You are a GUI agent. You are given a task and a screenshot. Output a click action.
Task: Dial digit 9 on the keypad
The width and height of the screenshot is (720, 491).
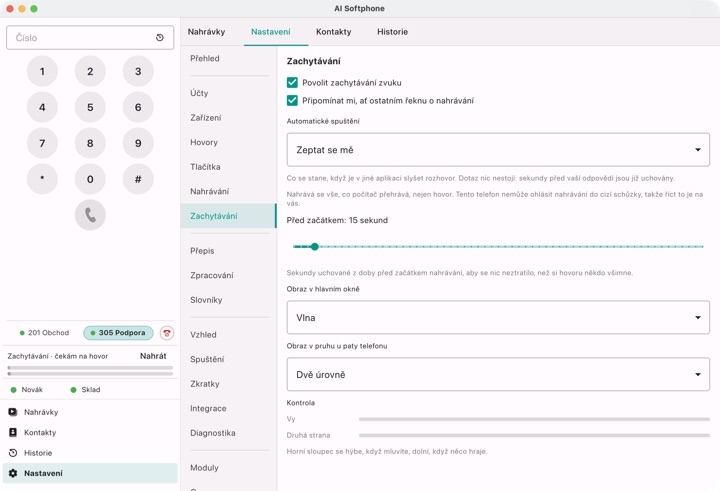tap(138, 143)
